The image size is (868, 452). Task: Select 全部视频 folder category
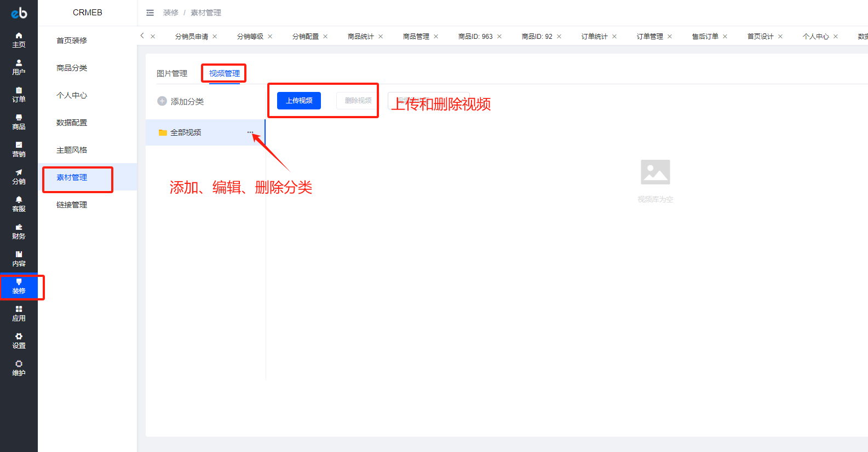tap(186, 132)
